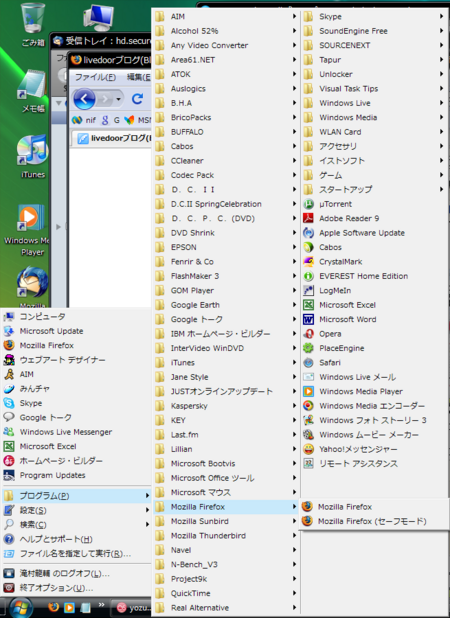Expand the Mozilla Thunderbird folder

point(226,536)
